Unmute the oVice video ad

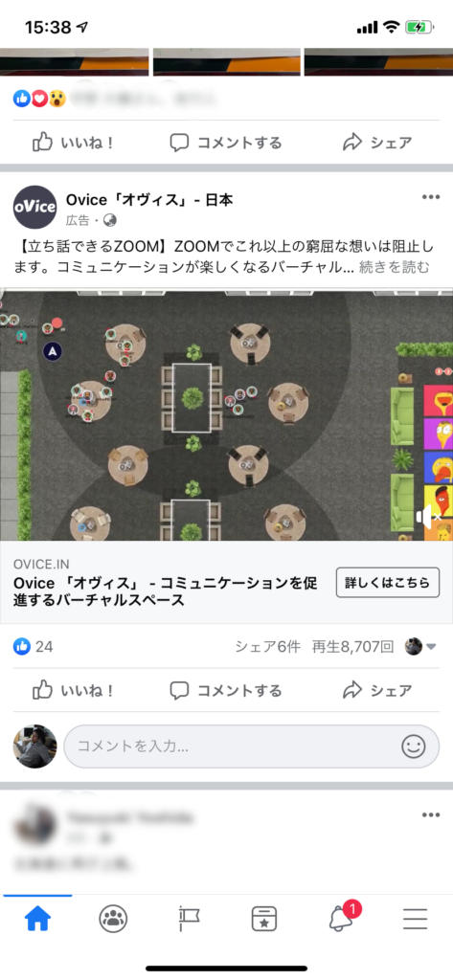429,517
